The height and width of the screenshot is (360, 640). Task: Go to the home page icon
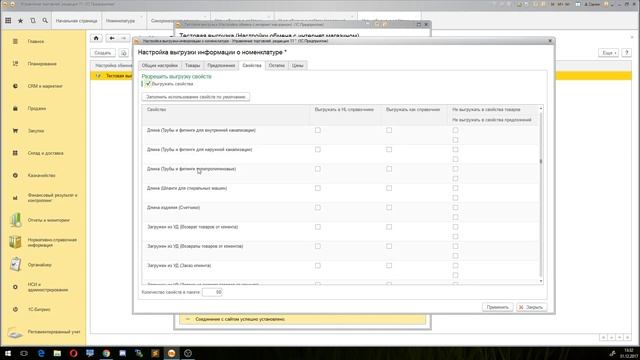click(96, 38)
